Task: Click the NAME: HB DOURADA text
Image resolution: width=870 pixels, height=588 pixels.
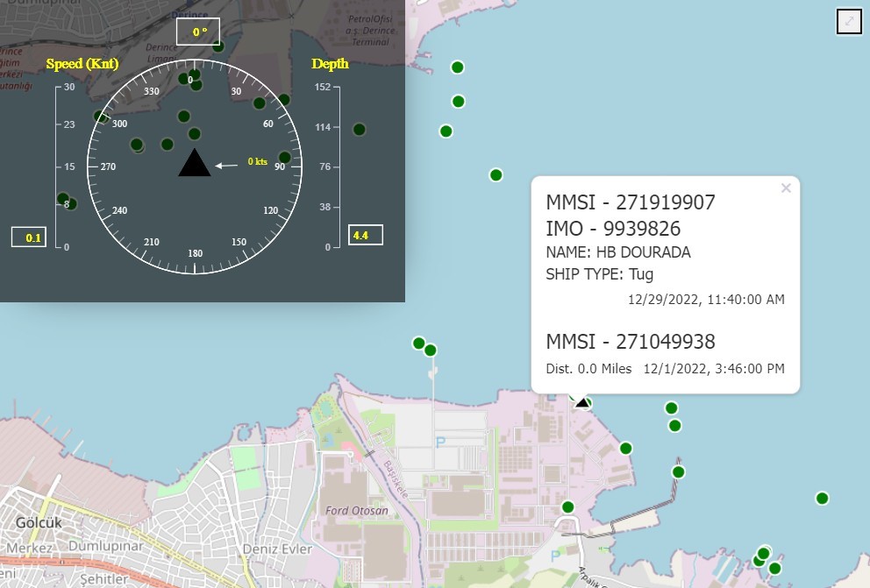Action: tap(617, 252)
